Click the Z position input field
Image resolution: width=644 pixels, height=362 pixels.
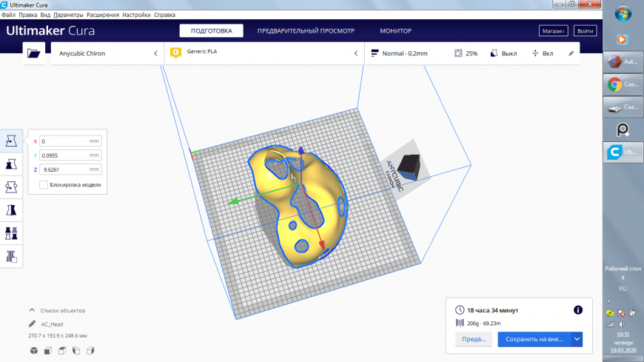point(70,170)
